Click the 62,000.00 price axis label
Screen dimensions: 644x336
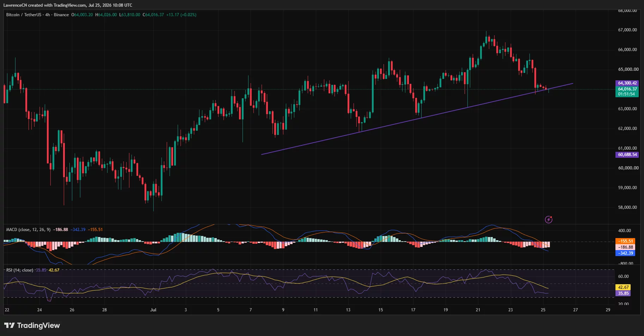627,129
